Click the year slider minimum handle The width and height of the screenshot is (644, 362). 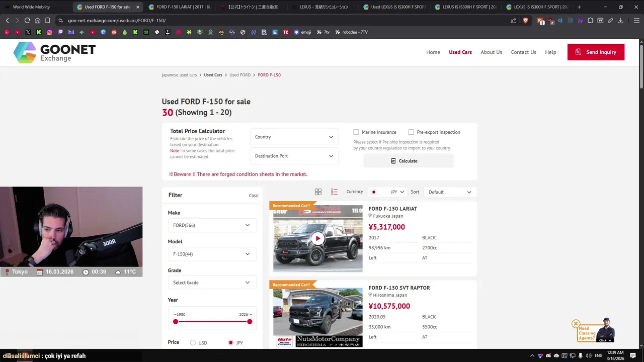[176, 322]
